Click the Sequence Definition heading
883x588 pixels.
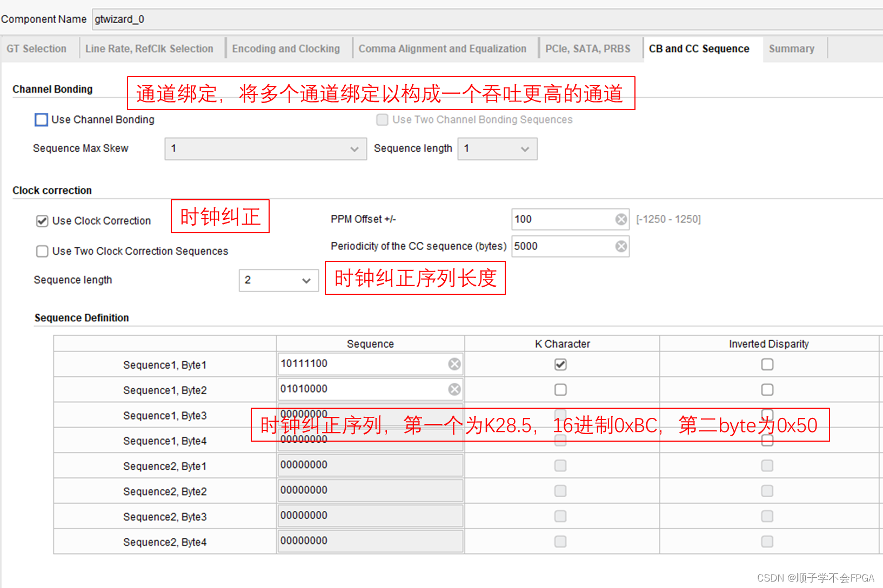(x=82, y=318)
